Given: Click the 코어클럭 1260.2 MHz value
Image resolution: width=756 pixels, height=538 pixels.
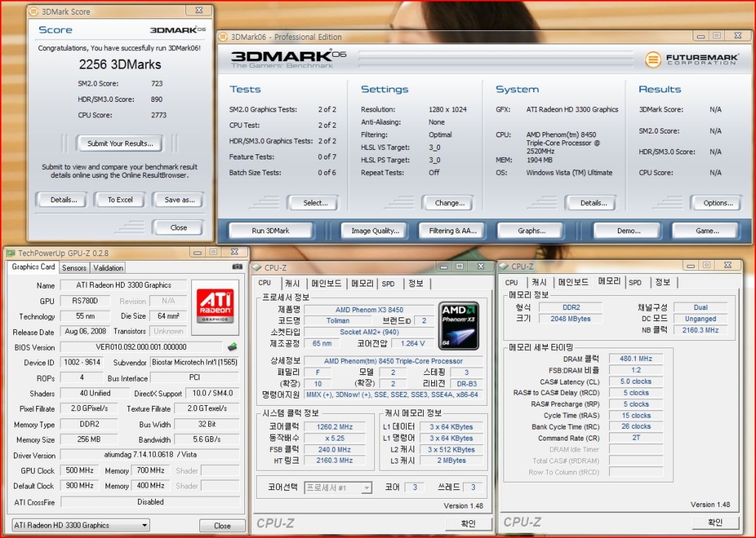Looking at the screenshot, I should pyautogui.click(x=334, y=427).
